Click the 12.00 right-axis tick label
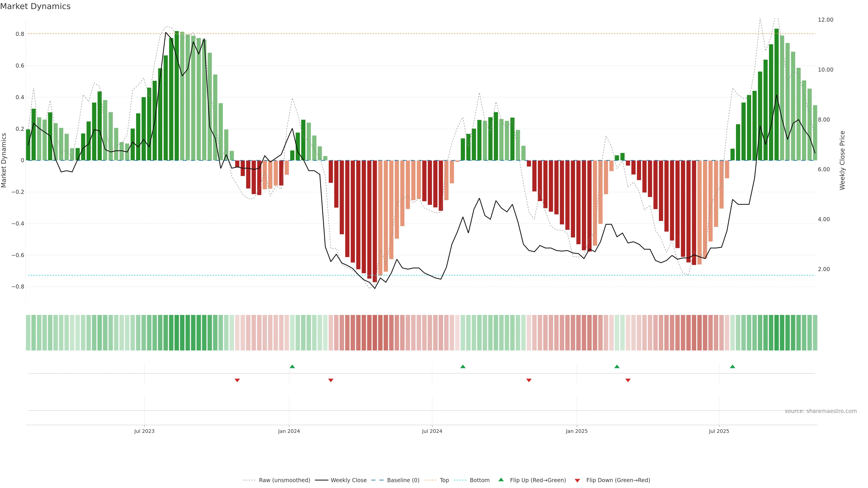Screen dimensions: 868x488 825,20
